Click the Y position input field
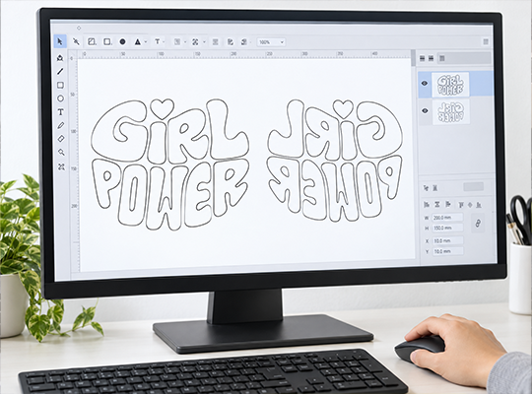532x394 pixels. 448,251
